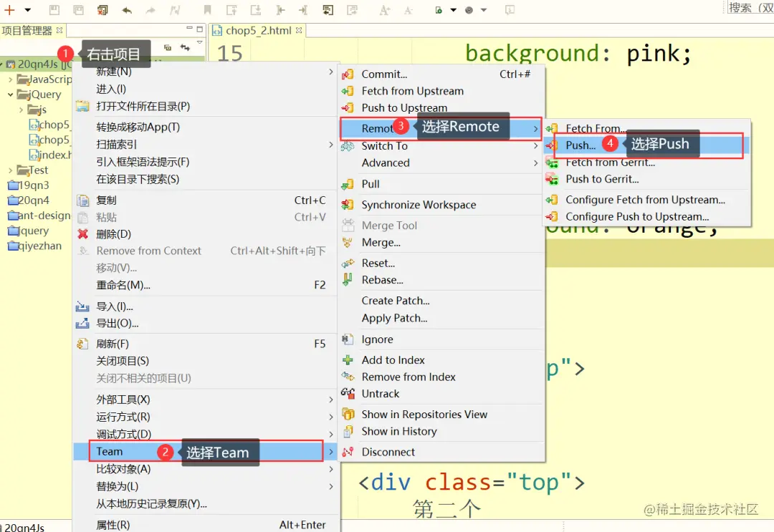Open the dropdown next to the round gray icon
This screenshot has width=774, height=532.
tap(484, 10)
